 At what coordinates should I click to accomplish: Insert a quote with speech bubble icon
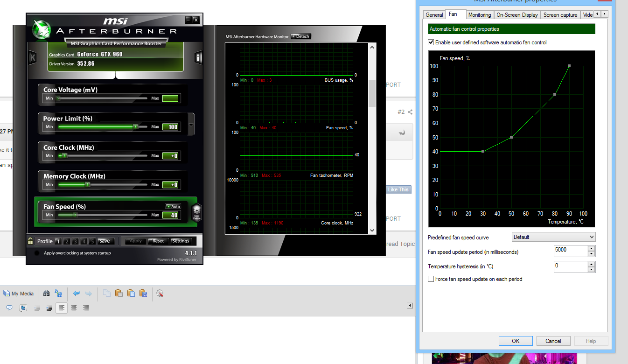[x=9, y=308]
